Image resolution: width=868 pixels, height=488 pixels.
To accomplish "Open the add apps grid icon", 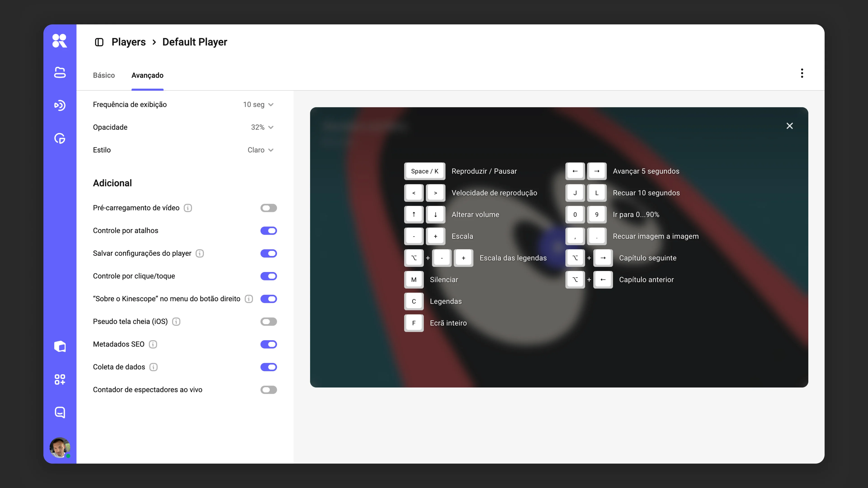I will pyautogui.click(x=60, y=379).
